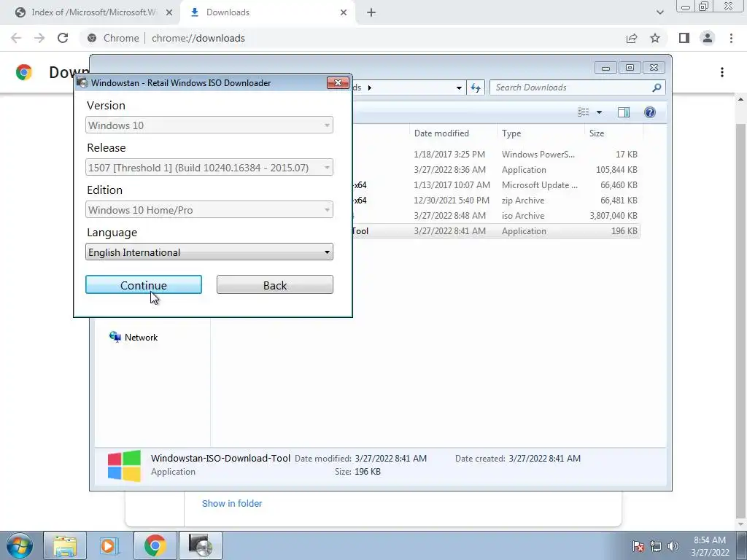This screenshot has width=747, height=560.
Task: Click the Chrome logo on Downloads page
Action: (x=24, y=72)
